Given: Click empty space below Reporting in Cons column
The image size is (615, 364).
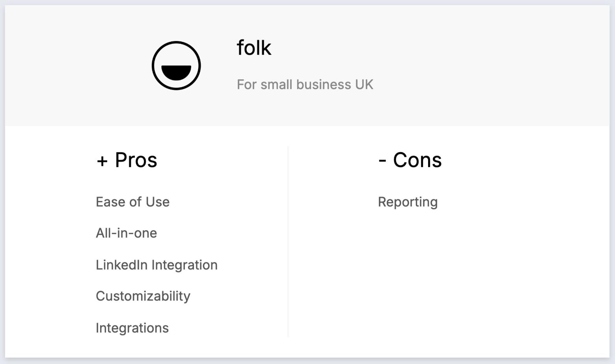Looking at the screenshot, I should coord(434,276).
